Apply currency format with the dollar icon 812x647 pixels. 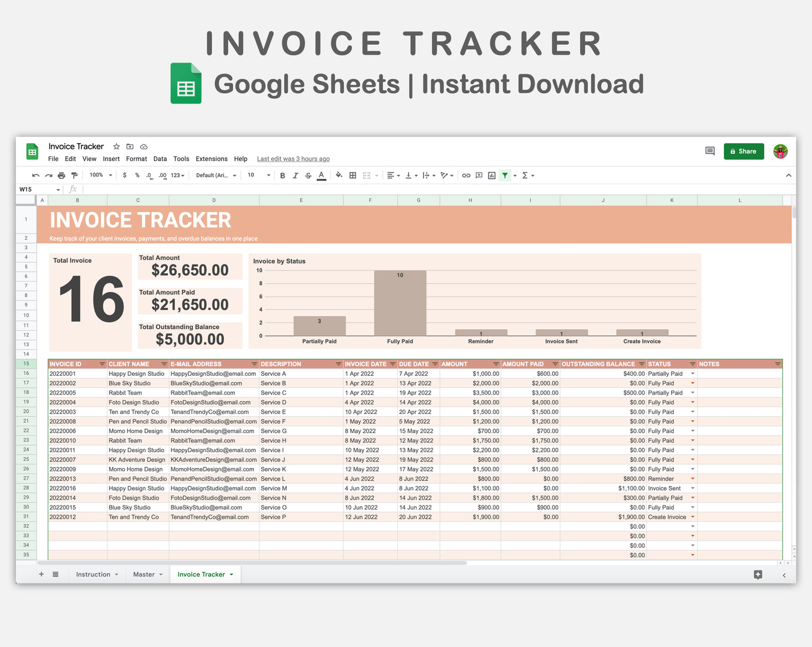(125, 175)
